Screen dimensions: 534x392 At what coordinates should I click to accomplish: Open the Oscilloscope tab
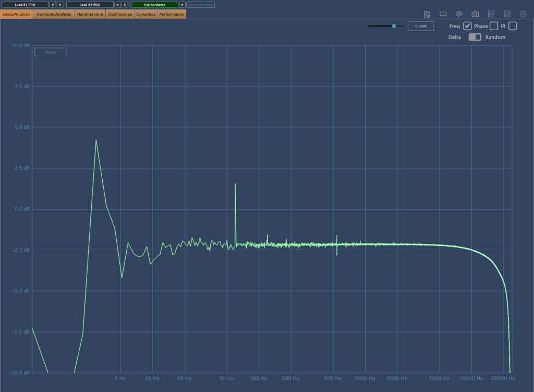120,14
